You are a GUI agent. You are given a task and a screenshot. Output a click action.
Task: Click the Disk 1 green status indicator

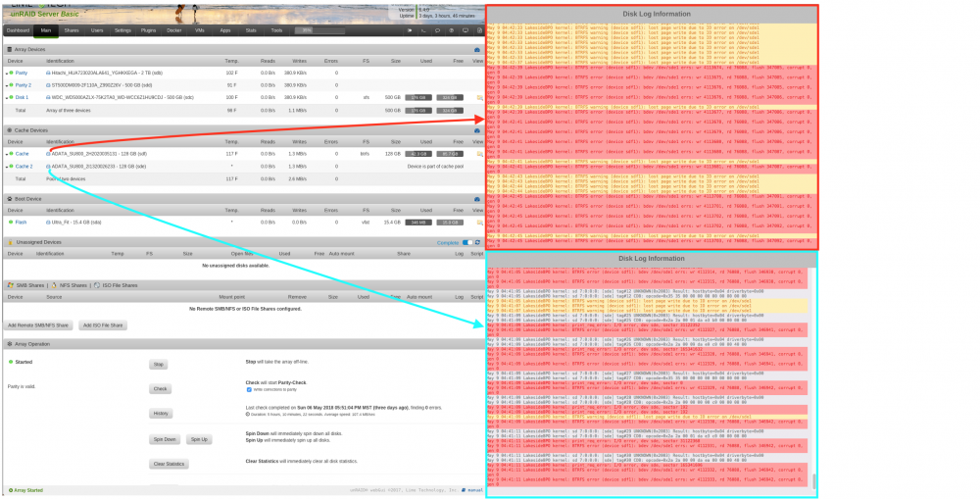(x=11, y=98)
